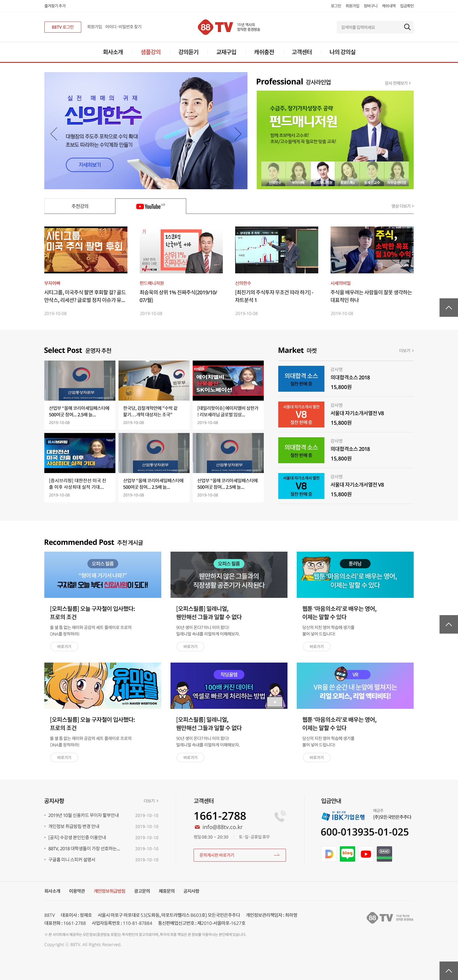The height and width of the screenshot is (980, 458).
Task: Open the 샘플강의 menu item
Action: coord(151,52)
